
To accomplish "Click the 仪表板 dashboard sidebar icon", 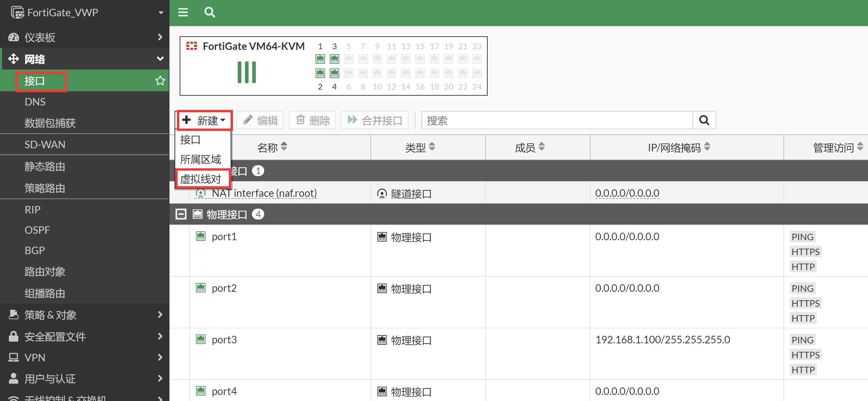I will tap(14, 37).
